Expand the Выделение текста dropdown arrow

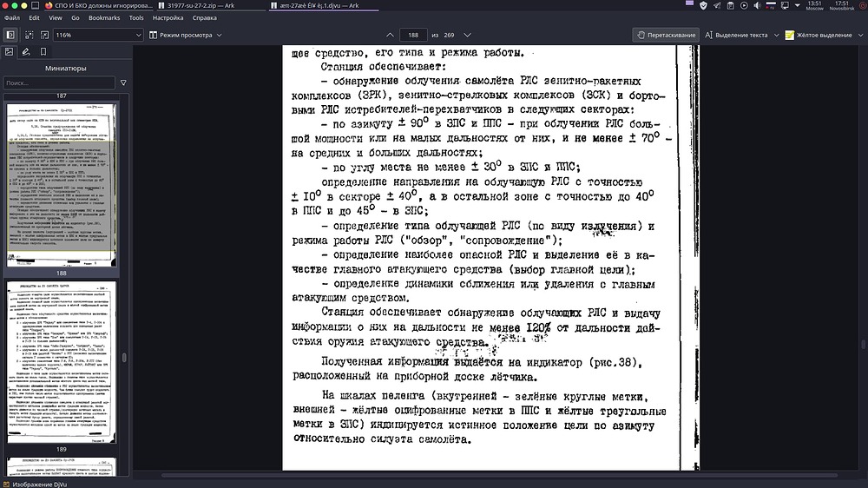[x=775, y=35]
